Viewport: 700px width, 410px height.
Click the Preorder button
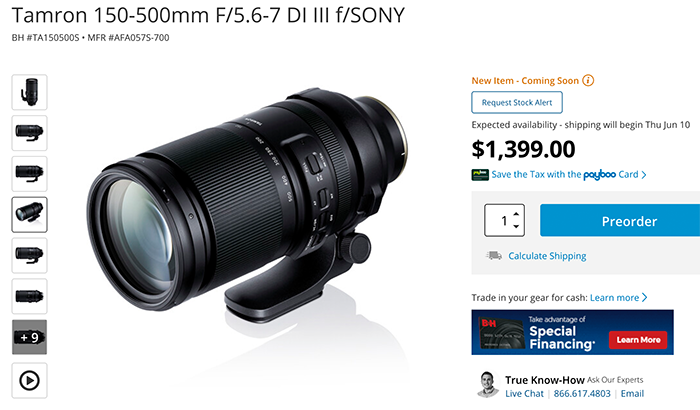[x=620, y=221]
